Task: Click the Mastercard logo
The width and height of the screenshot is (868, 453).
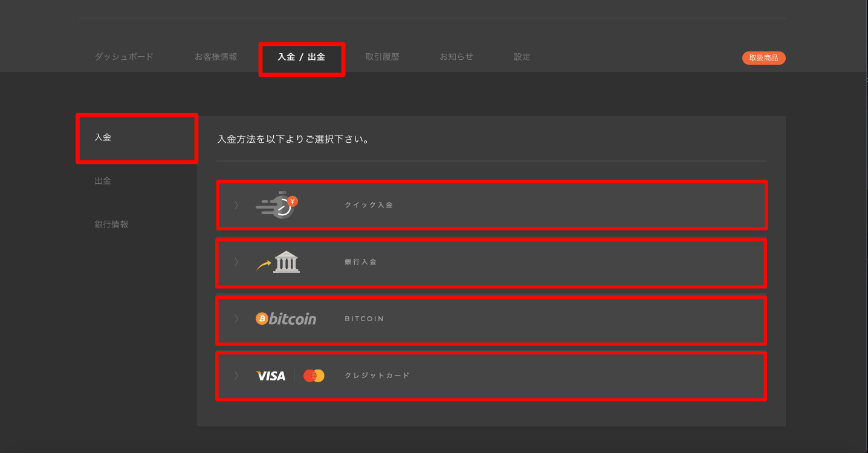Action: coord(314,376)
